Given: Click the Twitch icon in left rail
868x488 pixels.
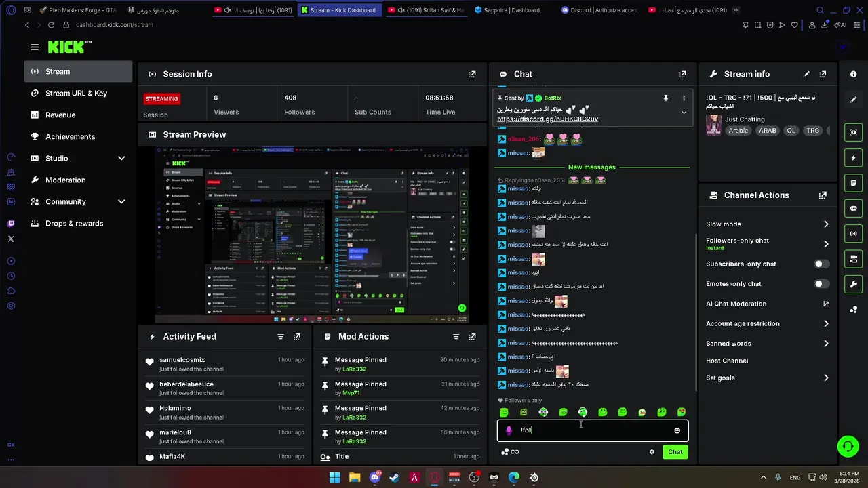Looking at the screenshot, I should coord(11,224).
